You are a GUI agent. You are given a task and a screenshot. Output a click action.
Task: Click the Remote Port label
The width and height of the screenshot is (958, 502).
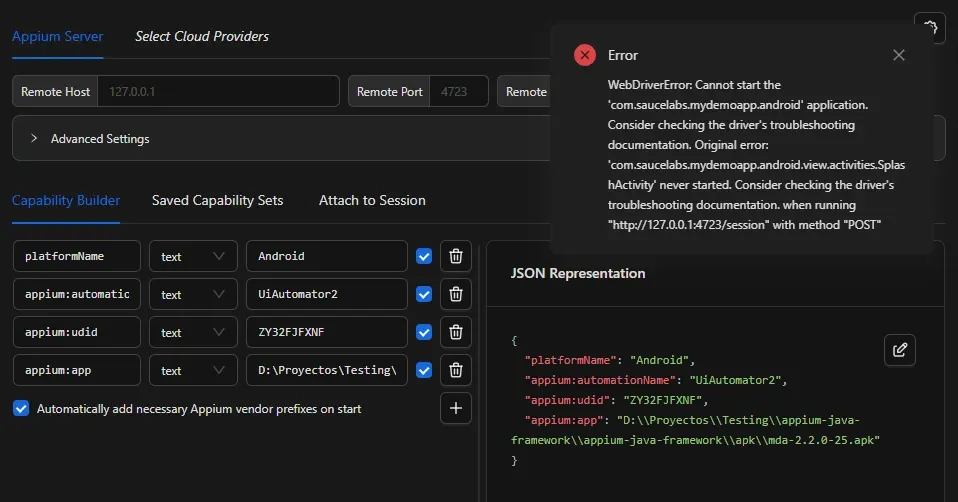[389, 91]
